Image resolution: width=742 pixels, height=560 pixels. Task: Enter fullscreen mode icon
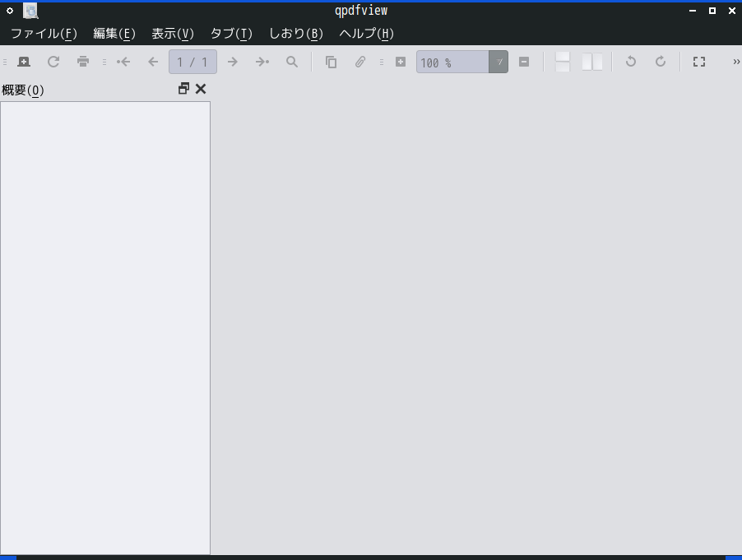[699, 62]
